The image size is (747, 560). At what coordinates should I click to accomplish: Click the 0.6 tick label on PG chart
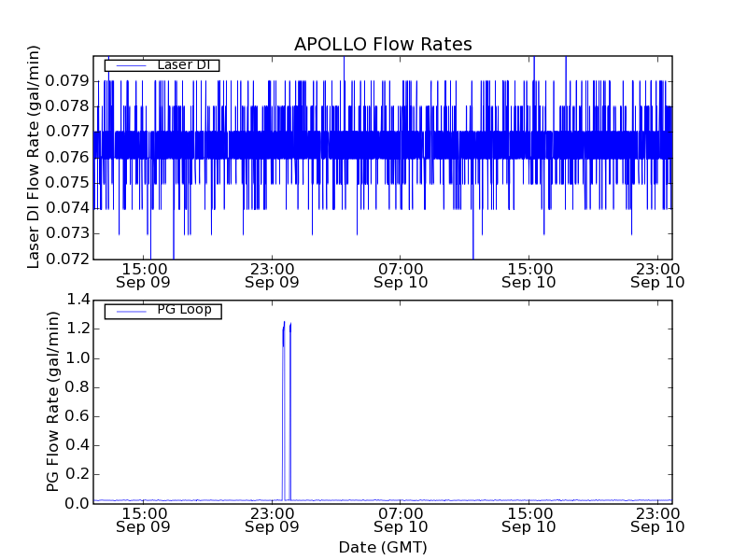[x=78, y=416]
